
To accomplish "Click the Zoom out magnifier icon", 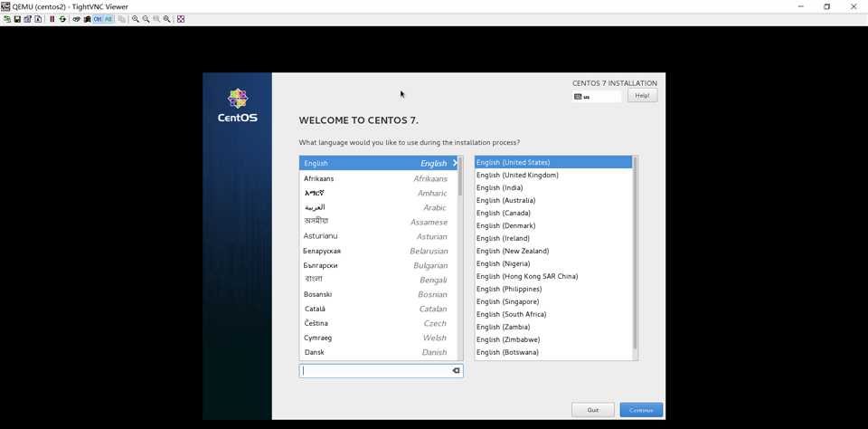I will click(146, 19).
